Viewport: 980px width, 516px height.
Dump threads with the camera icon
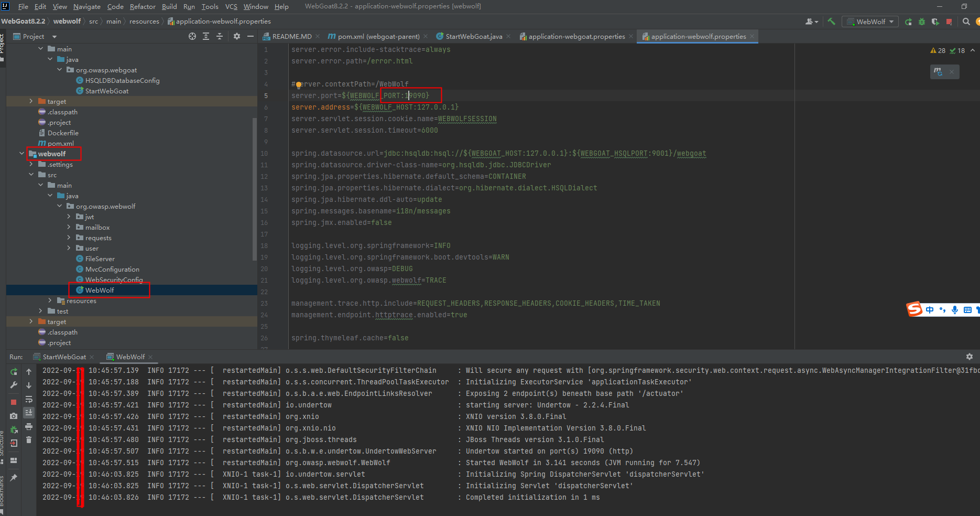14,416
